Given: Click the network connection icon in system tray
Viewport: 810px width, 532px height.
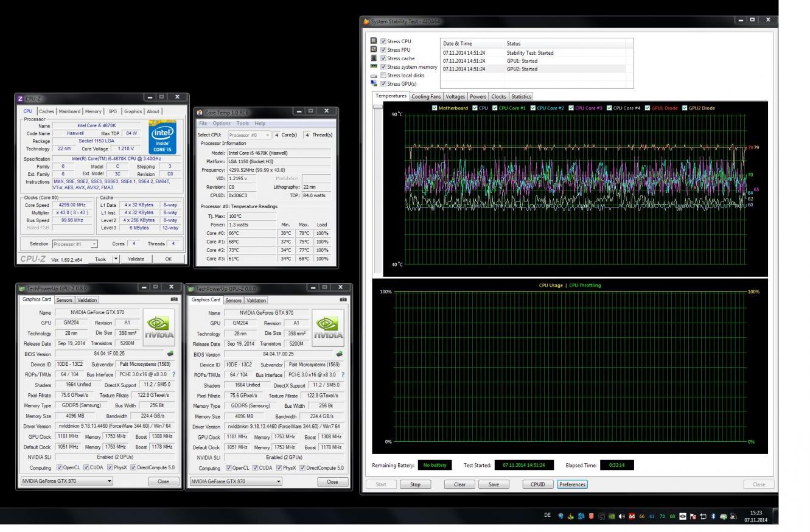Looking at the screenshot, I should (702, 516).
